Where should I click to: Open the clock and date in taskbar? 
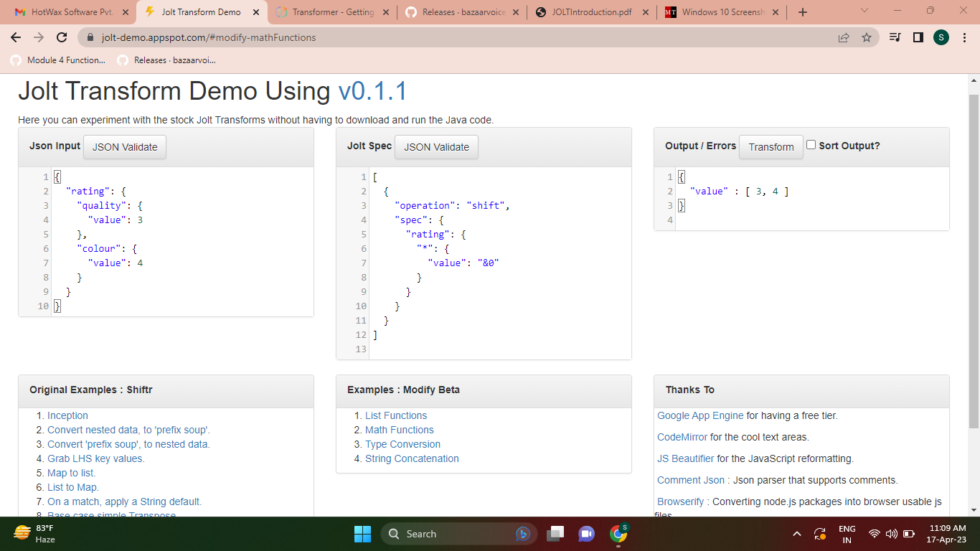[947, 534]
